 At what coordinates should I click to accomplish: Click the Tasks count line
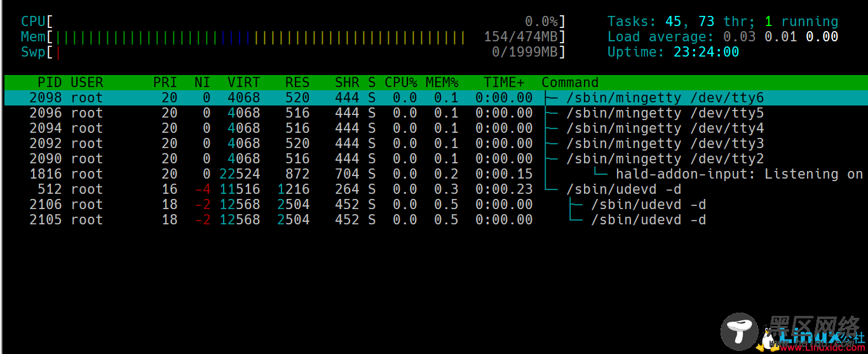723,22
